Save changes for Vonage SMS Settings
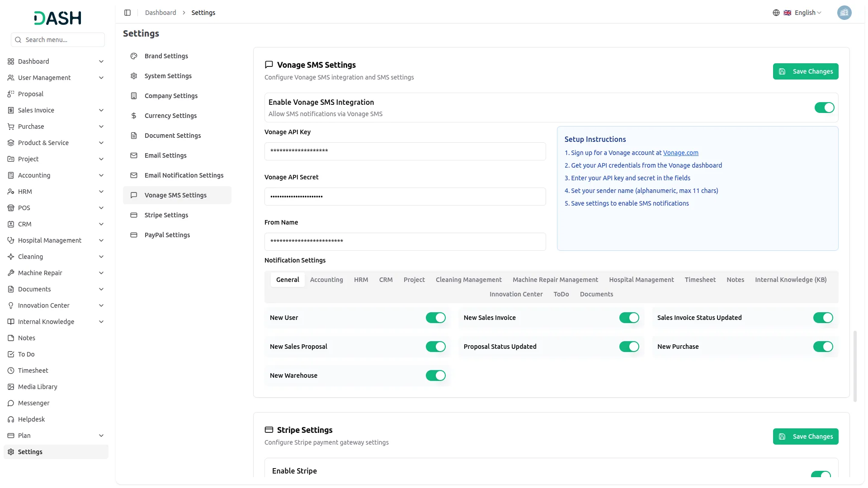 806,71
